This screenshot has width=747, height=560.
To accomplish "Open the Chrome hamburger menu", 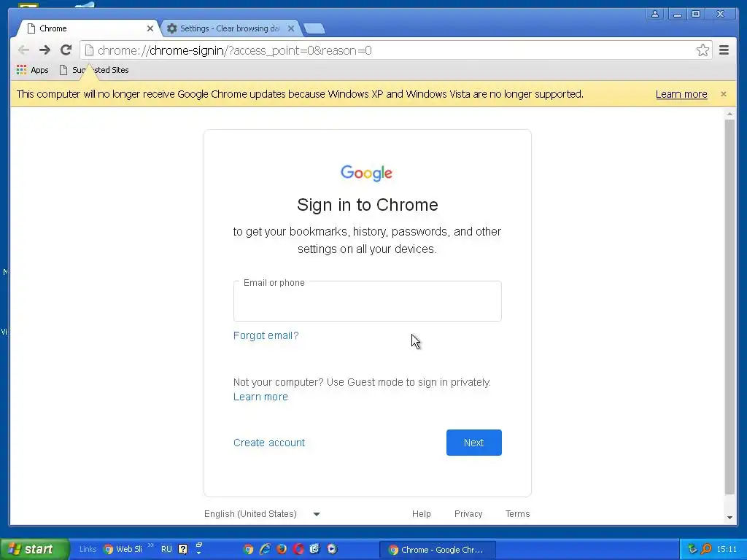I will pos(724,50).
